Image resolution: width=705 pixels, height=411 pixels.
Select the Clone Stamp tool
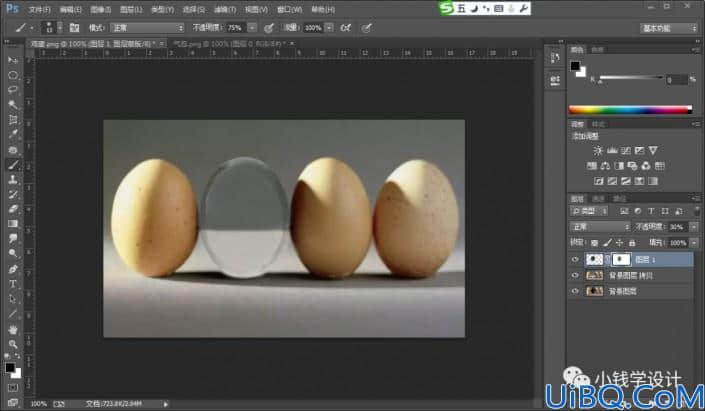click(x=13, y=179)
